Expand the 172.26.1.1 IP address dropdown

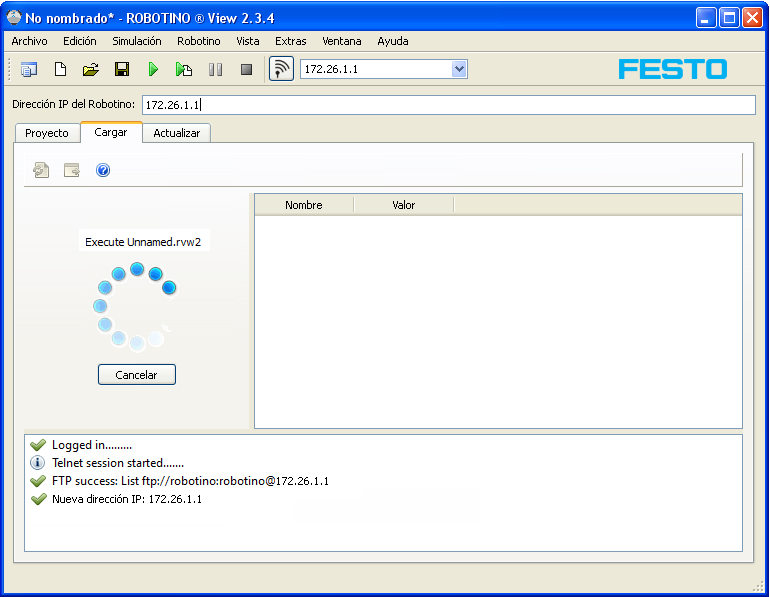459,69
